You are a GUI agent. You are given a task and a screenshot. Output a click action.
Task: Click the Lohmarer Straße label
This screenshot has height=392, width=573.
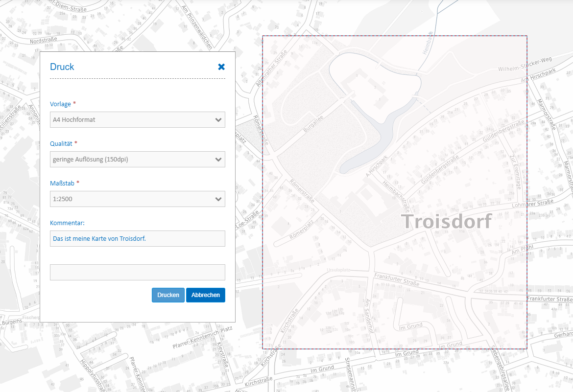pos(532,204)
